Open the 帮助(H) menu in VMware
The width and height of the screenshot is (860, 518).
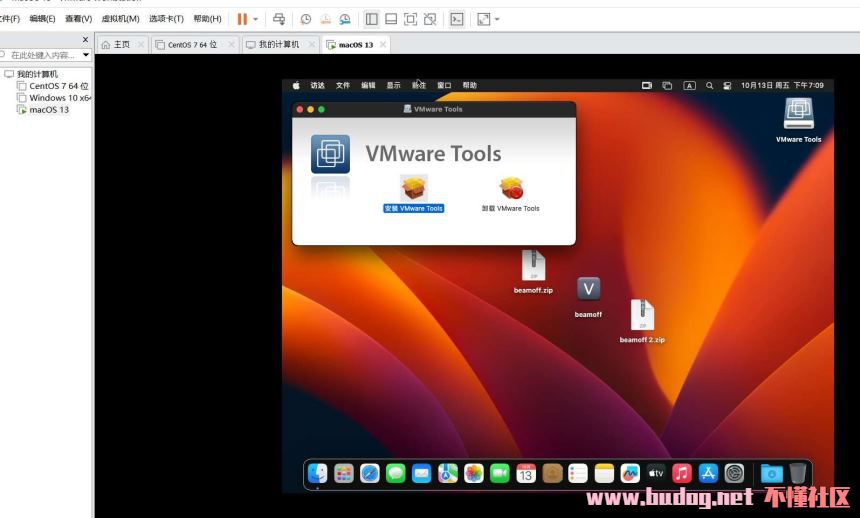[x=207, y=19]
